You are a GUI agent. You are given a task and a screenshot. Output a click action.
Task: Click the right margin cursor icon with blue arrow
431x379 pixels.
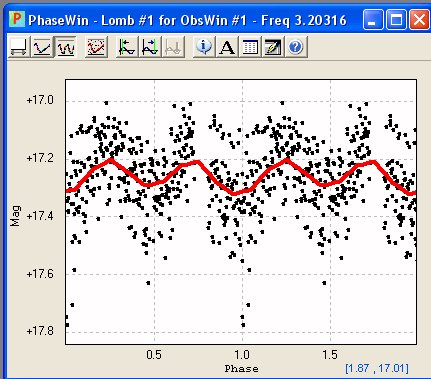(150, 47)
